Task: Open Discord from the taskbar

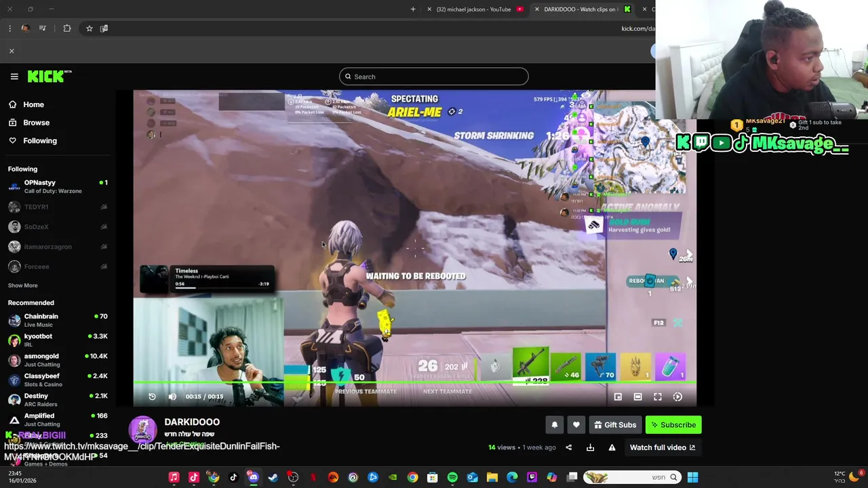Action: tap(253, 478)
